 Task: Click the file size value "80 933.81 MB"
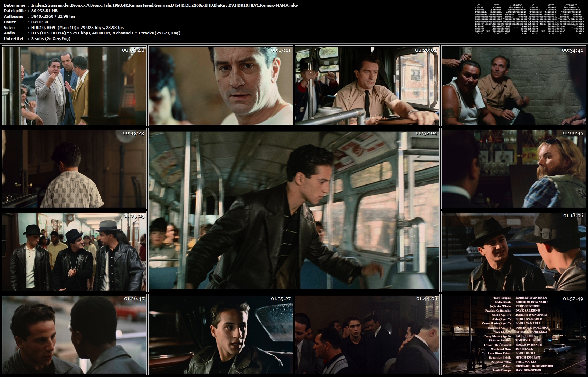[44, 11]
